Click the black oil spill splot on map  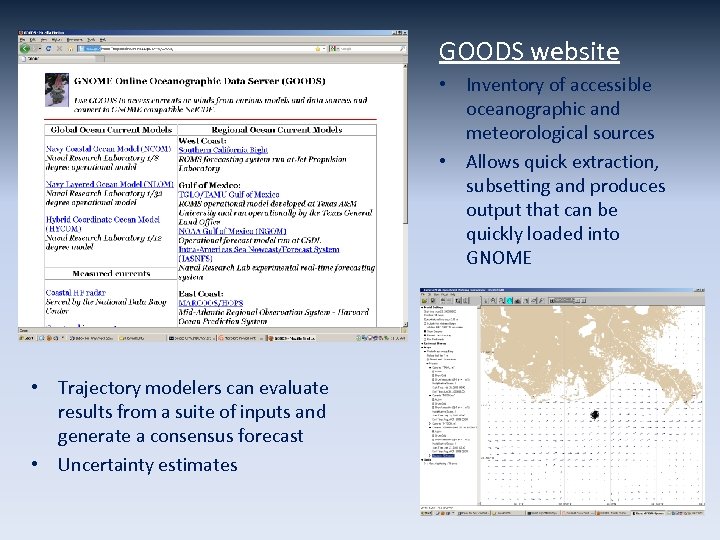coord(595,415)
